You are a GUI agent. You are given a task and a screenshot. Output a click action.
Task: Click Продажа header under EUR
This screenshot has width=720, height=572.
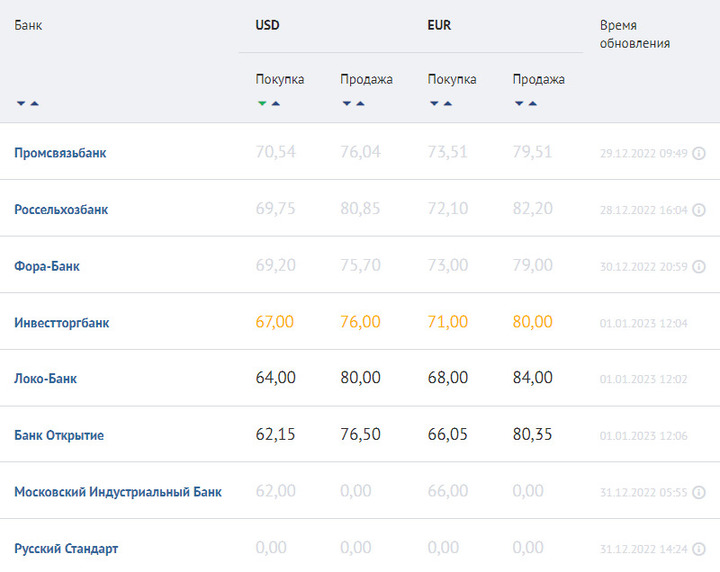(x=539, y=79)
